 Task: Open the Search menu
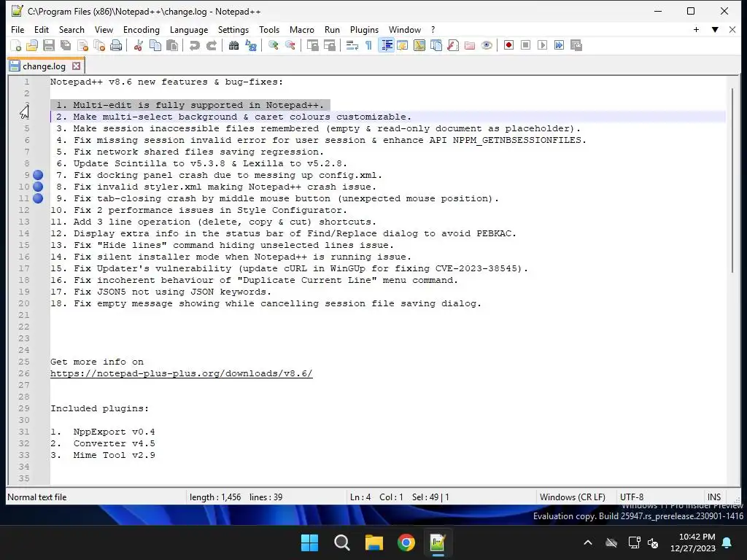(71, 29)
